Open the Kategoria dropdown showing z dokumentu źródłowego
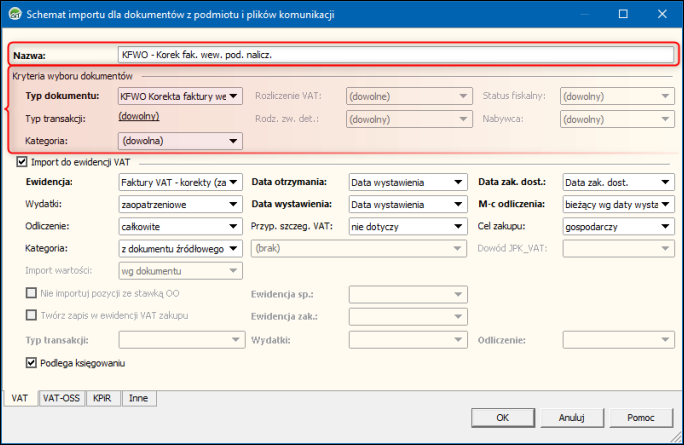Image resolution: width=684 pixels, height=445 pixels. coord(180,249)
